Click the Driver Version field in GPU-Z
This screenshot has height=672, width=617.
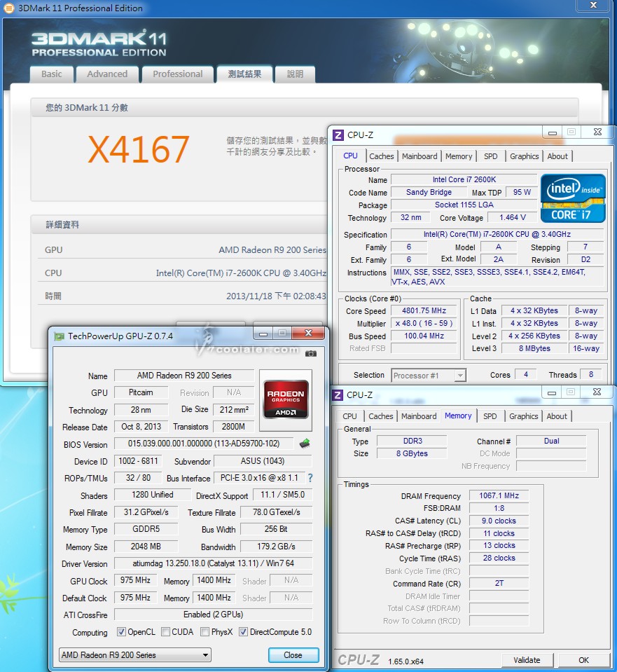tap(213, 563)
